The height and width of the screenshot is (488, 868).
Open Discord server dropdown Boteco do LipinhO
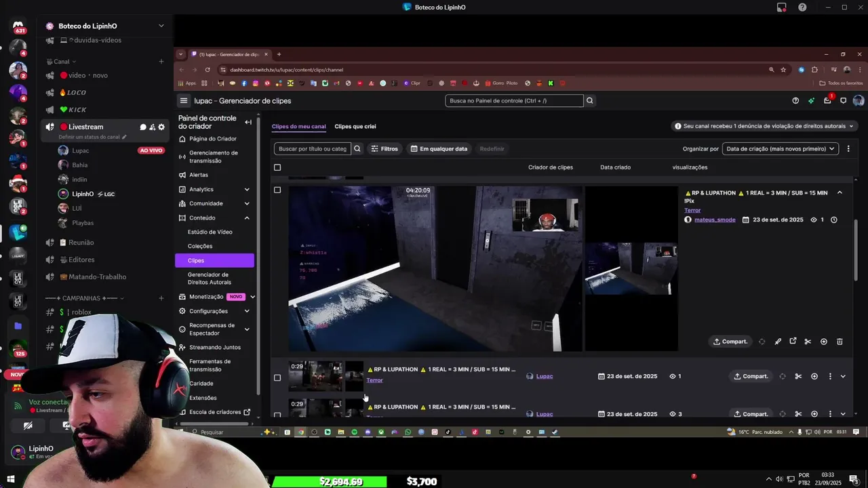click(x=105, y=26)
